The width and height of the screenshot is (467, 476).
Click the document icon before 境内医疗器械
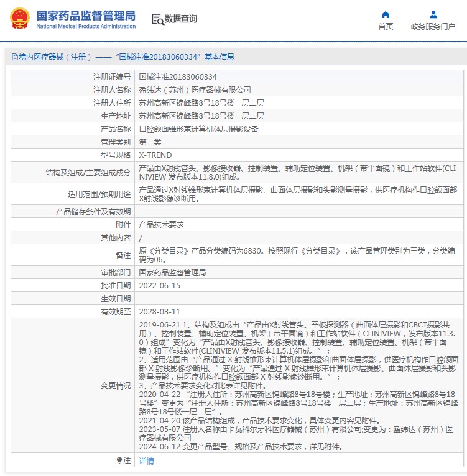14,57
